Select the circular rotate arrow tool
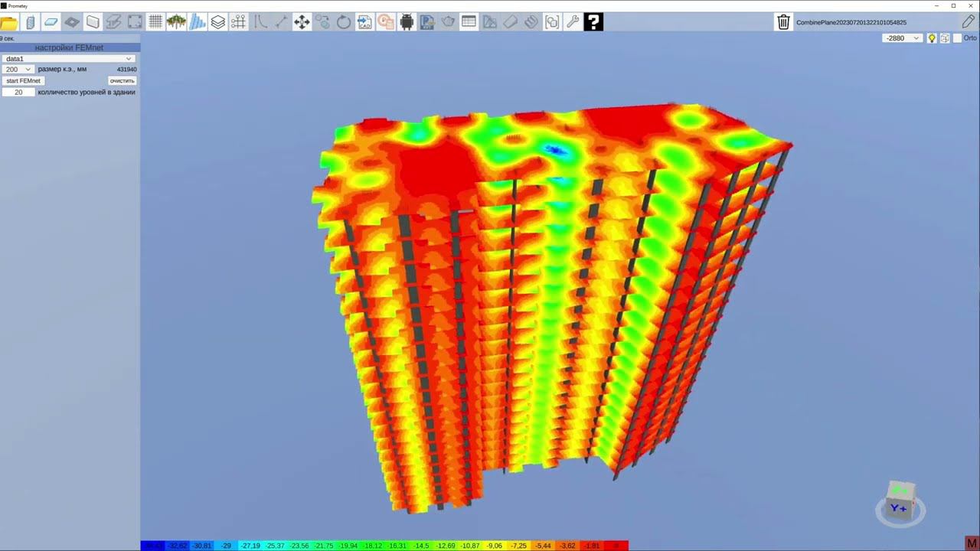 (344, 22)
